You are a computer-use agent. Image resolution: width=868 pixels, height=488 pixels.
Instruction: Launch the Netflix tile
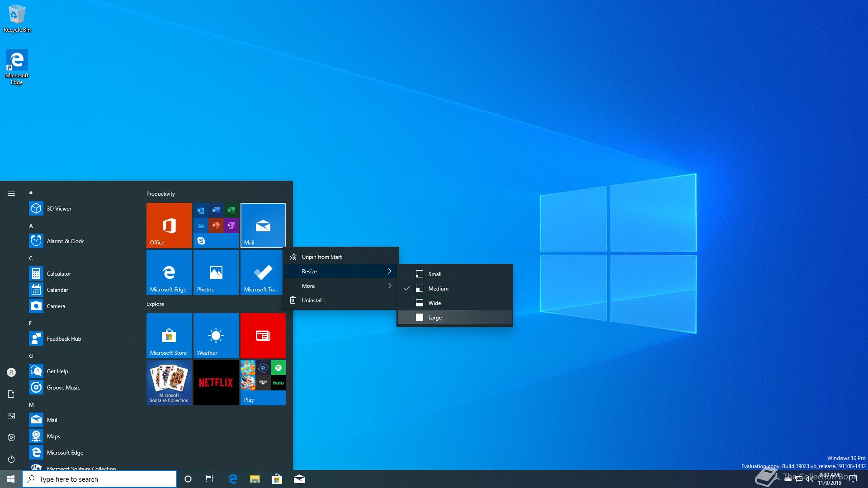coord(216,382)
